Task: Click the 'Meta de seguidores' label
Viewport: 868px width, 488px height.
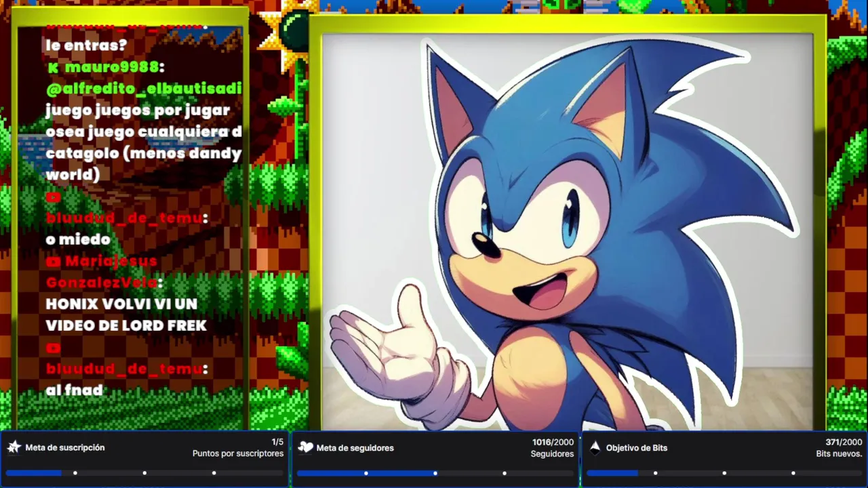Action: click(x=355, y=448)
